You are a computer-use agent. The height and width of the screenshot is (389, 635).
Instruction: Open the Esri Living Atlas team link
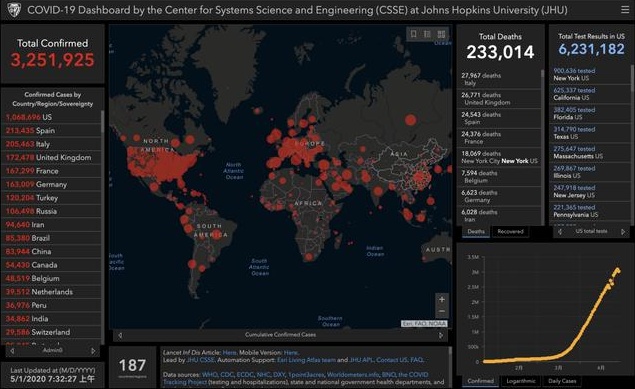(307, 360)
